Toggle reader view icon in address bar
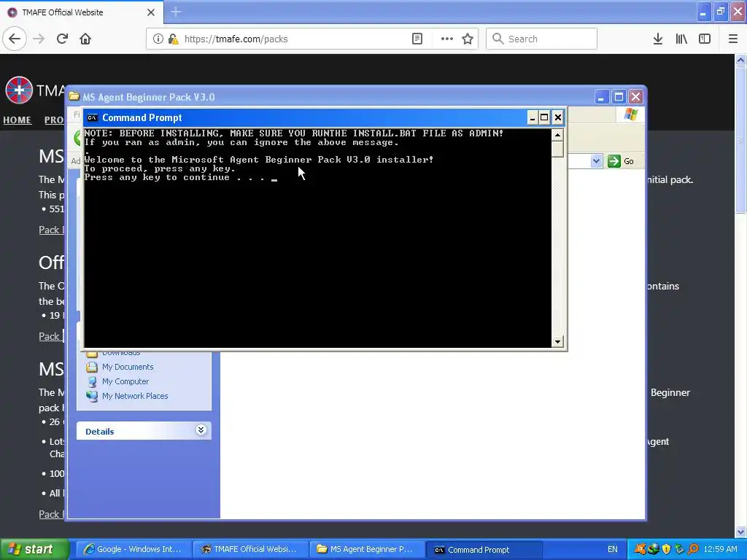The width and height of the screenshot is (747, 560). click(x=417, y=39)
